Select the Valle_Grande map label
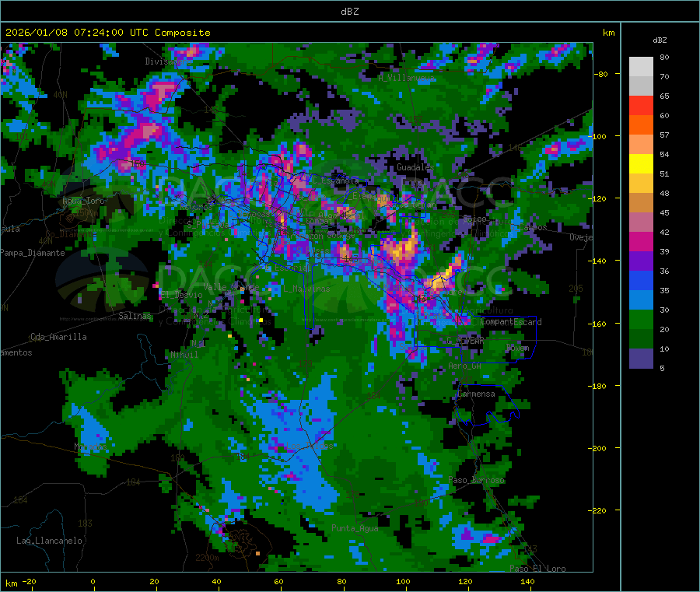The width and height of the screenshot is (700, 592). (x=232, y=287)
